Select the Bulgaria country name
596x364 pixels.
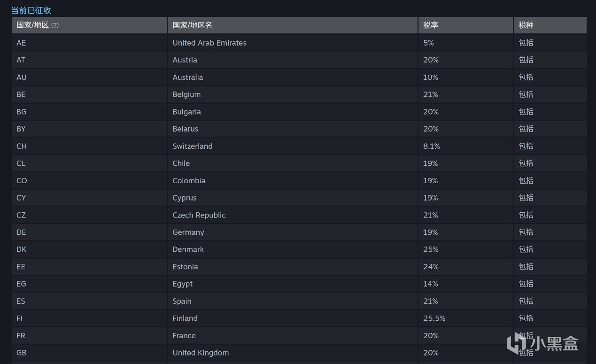pyautogui.click(x=186, y=112)
